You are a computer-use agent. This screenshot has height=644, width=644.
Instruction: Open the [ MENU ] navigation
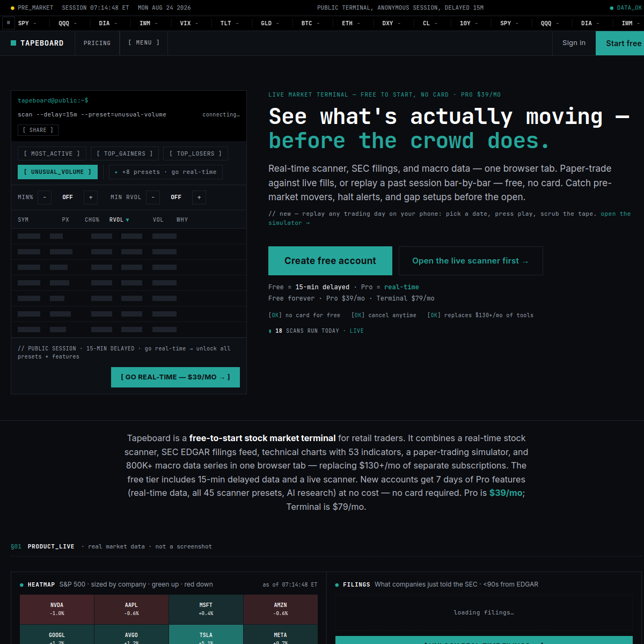(144, 43)
